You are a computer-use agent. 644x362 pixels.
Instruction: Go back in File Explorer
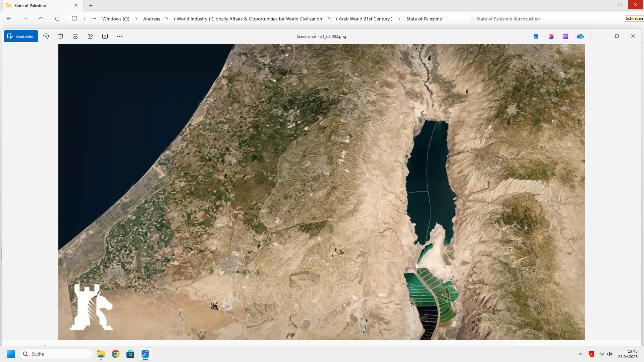(x=9, y=19)
